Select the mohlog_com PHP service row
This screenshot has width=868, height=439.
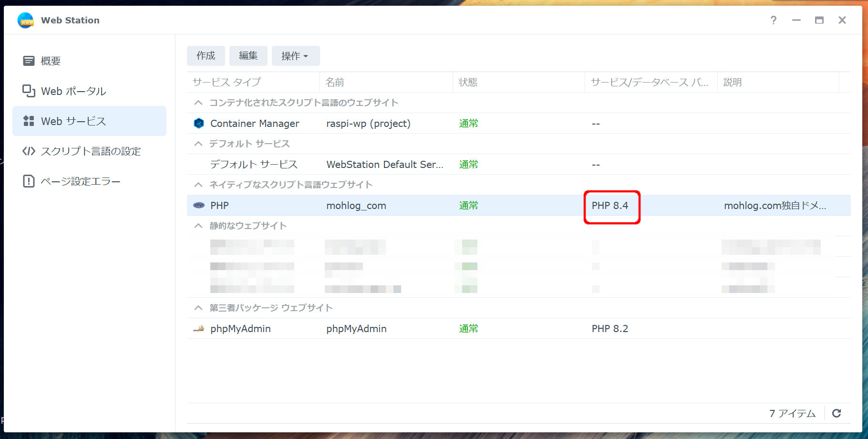(356, 206)
